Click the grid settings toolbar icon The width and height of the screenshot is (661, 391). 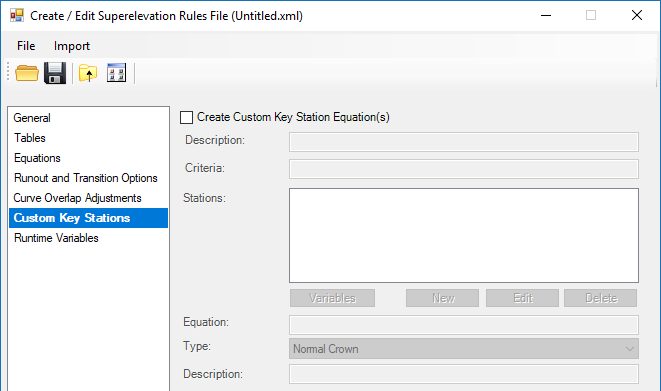[116, 73]
